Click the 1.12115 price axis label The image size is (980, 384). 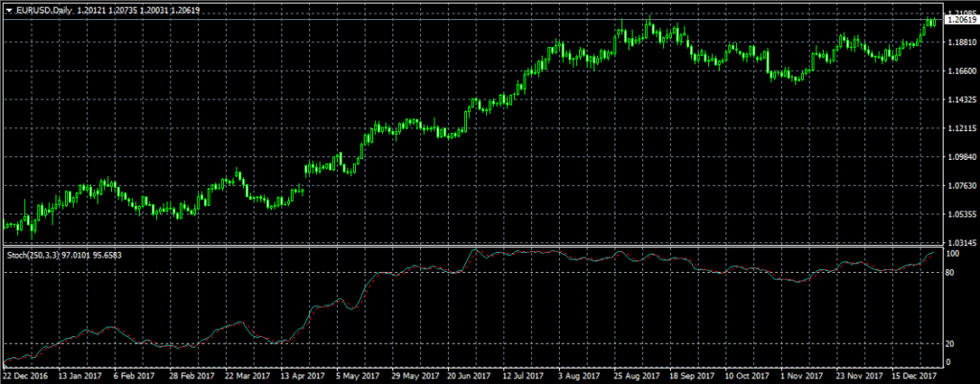point(959,128)
